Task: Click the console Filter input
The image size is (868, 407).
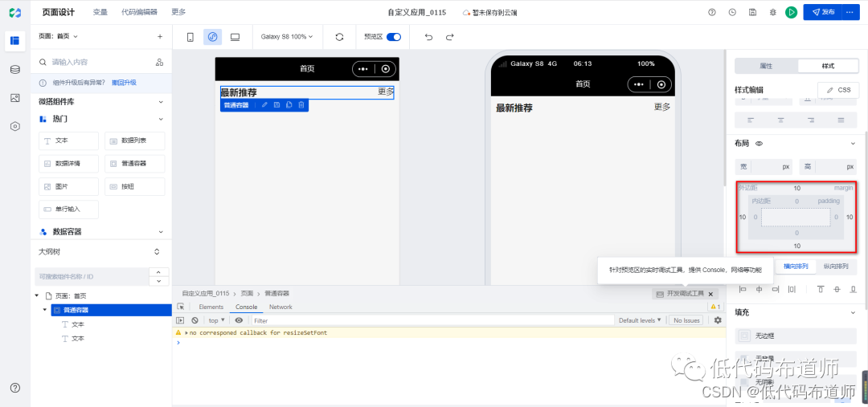Action: (x=433, y=320)
